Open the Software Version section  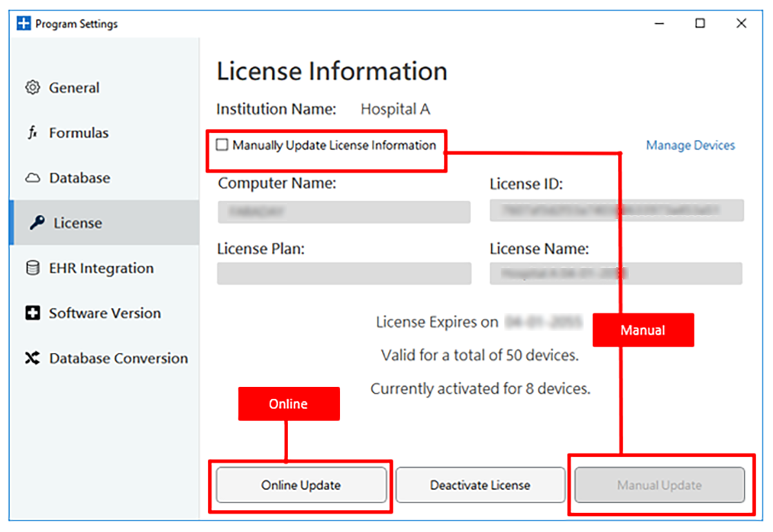tap(104, 313)
